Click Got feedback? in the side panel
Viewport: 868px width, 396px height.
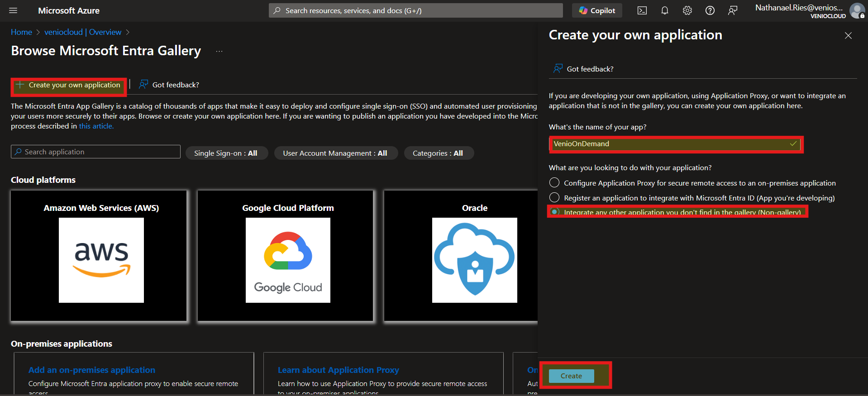click(x=583, y=69)
